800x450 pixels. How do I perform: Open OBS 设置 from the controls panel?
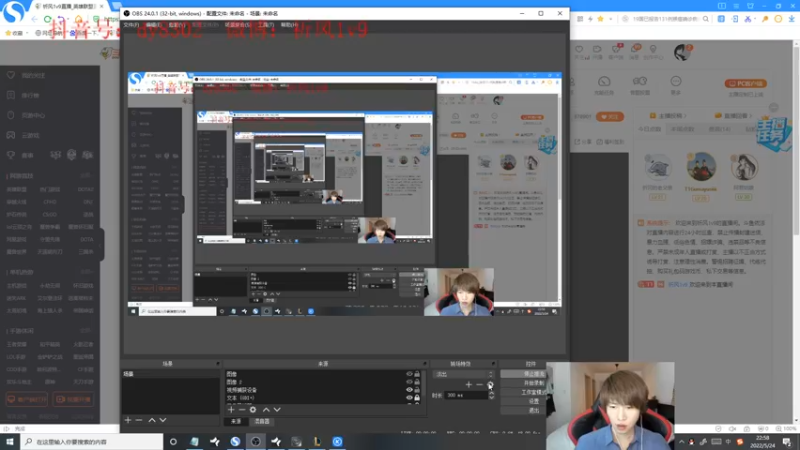(523, 402)
